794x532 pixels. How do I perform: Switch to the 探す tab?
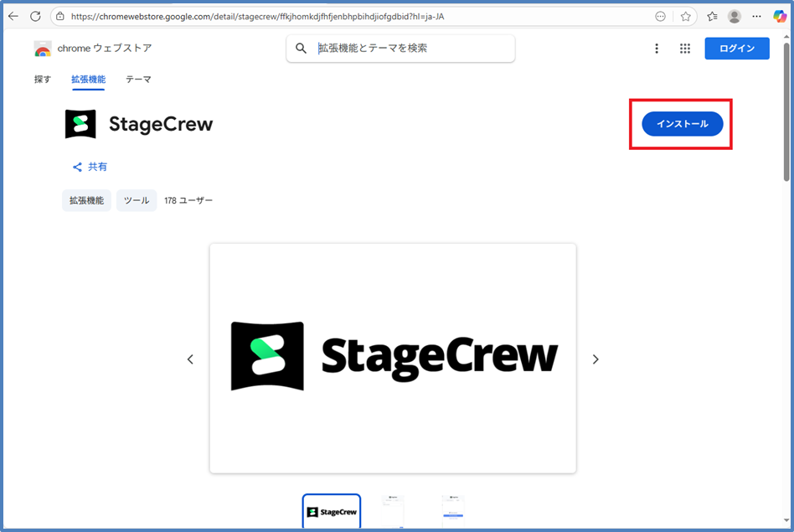pyautogui.click(x=43, y=80)
